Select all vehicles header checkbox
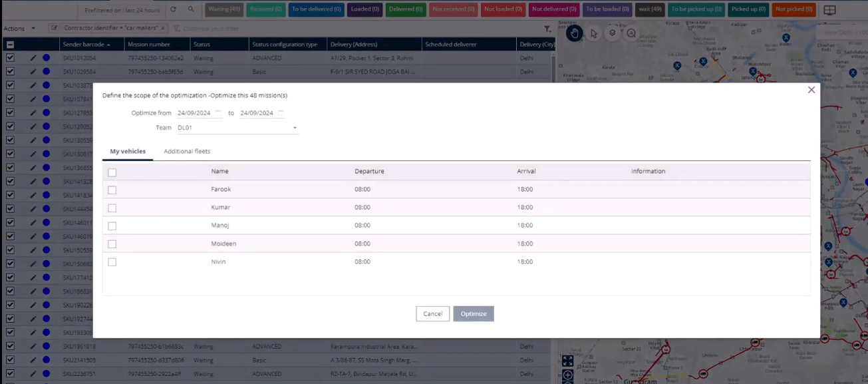The image size is (868, 384). (x=112, y=172)
